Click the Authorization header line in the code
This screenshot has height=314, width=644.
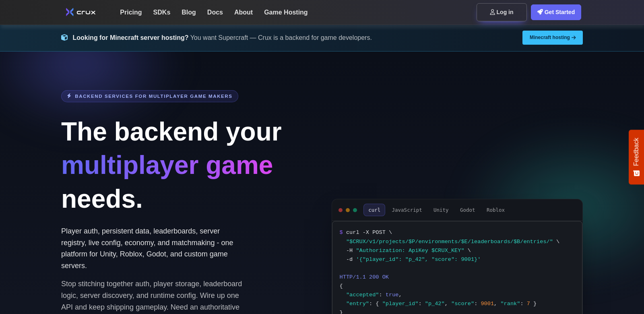tap(408, 250)
